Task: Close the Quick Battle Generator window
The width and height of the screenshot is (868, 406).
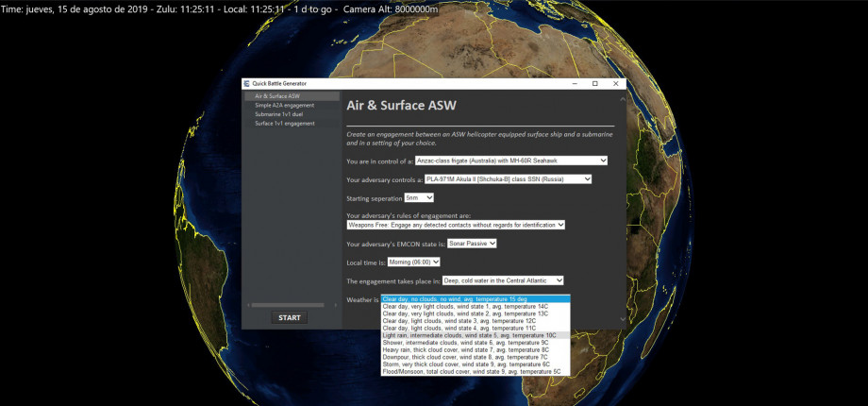Action: [x=615, y=84]
